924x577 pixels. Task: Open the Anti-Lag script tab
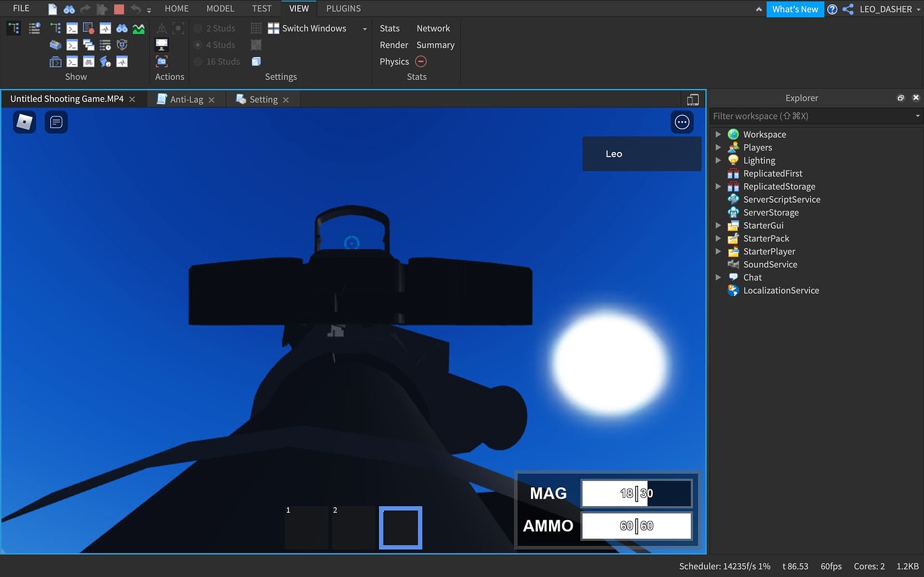(x=185, y=98)
